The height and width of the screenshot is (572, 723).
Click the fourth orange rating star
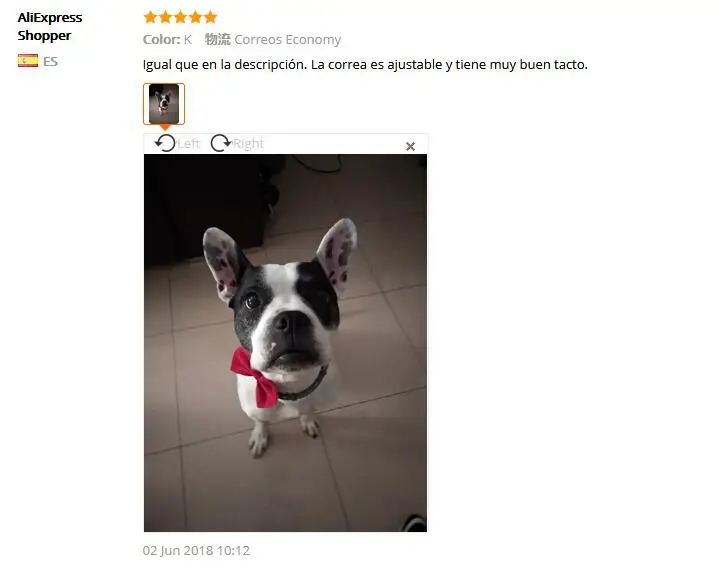click(196, 18)
